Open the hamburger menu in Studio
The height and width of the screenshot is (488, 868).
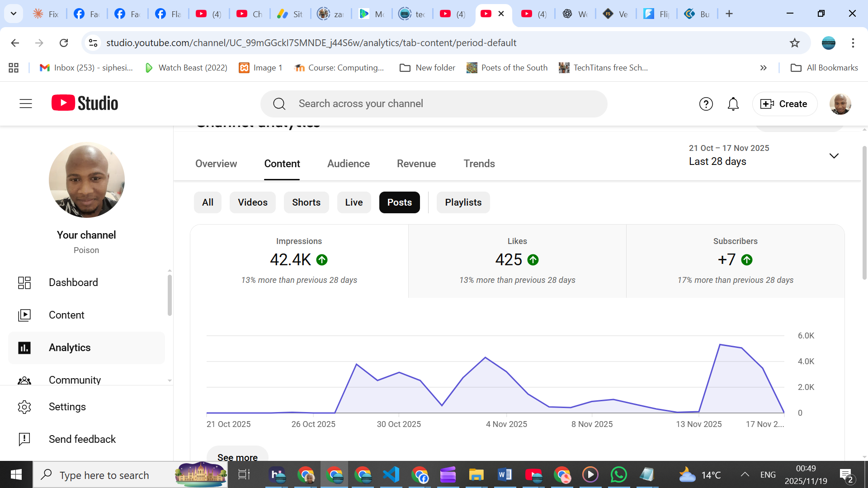click(26, 103)
